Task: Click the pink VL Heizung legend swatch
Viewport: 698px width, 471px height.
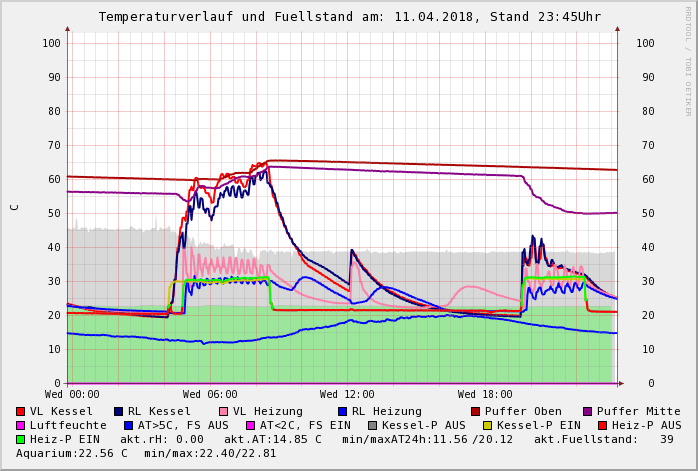Action: (x=223, y=411)
